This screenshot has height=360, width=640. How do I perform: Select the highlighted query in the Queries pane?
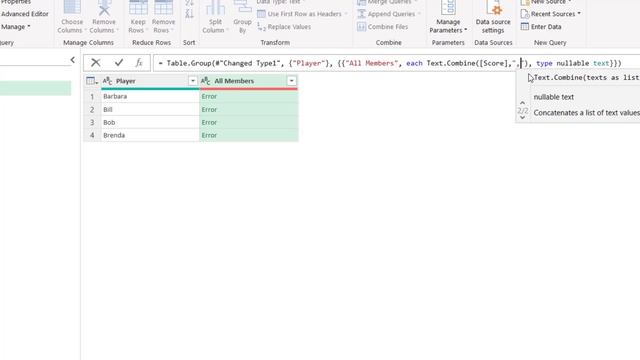(x=36, y=88)
